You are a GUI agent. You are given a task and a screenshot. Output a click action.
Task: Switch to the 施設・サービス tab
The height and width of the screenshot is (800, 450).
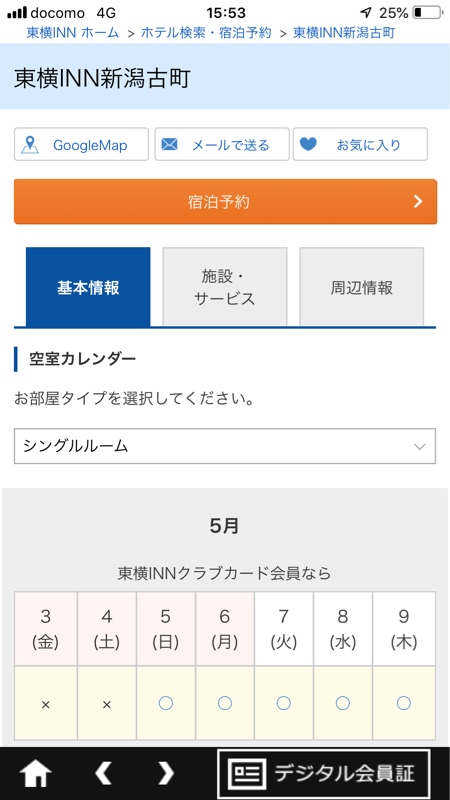(225, 287)
